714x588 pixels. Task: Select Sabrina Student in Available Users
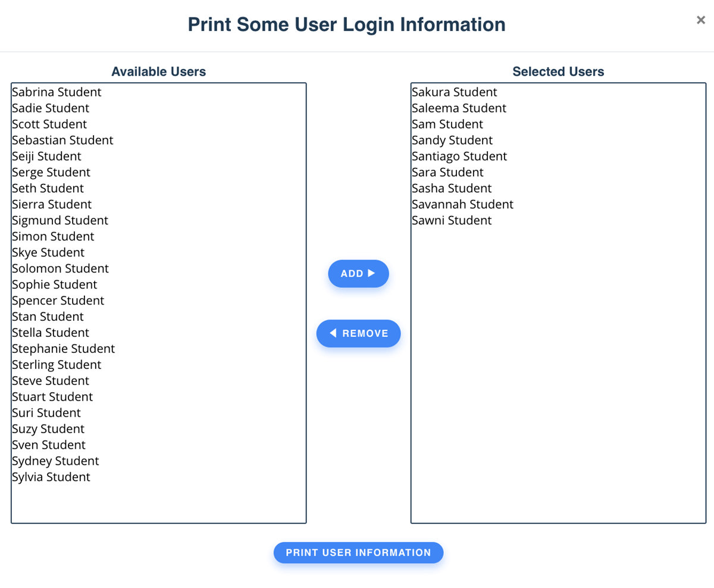(x=158, y=92)
